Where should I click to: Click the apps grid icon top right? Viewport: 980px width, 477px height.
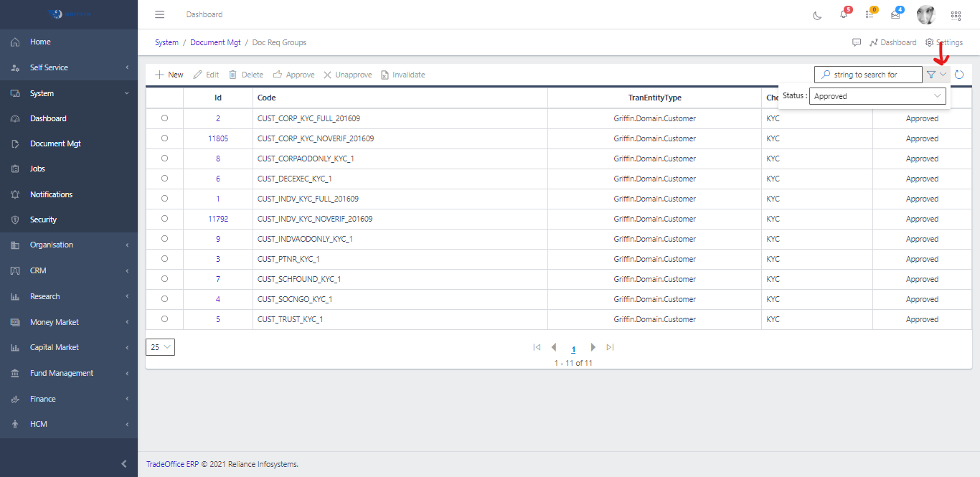tap(956, 15)
